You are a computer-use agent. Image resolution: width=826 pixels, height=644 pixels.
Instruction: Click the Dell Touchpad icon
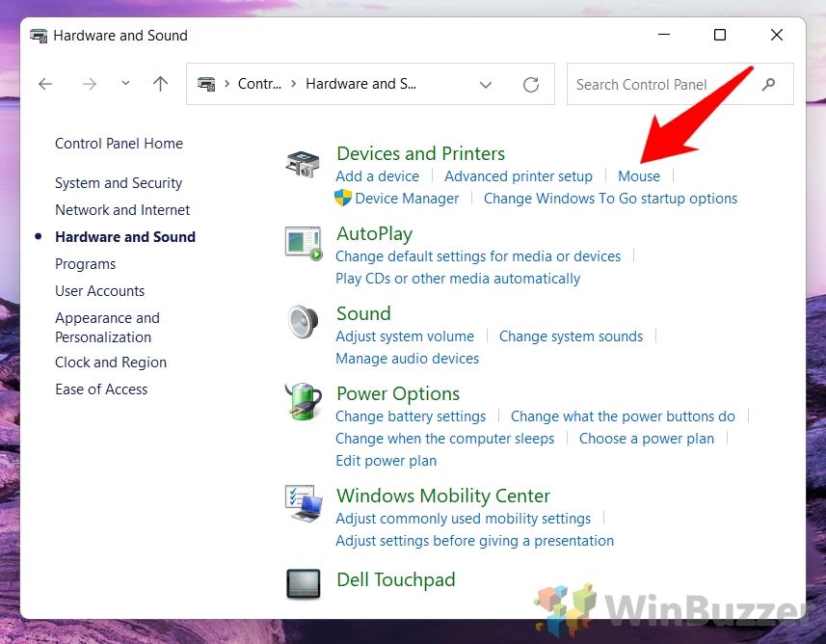click(304, 584)
